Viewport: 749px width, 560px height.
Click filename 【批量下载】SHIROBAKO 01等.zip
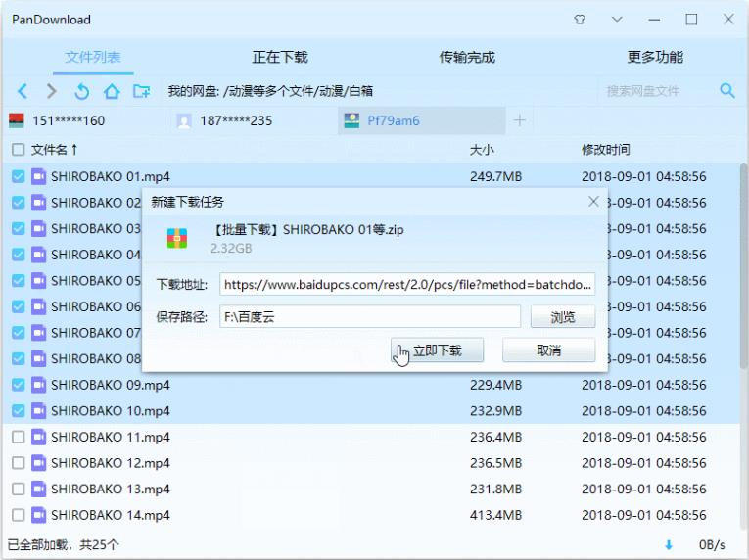coord(306,229)
